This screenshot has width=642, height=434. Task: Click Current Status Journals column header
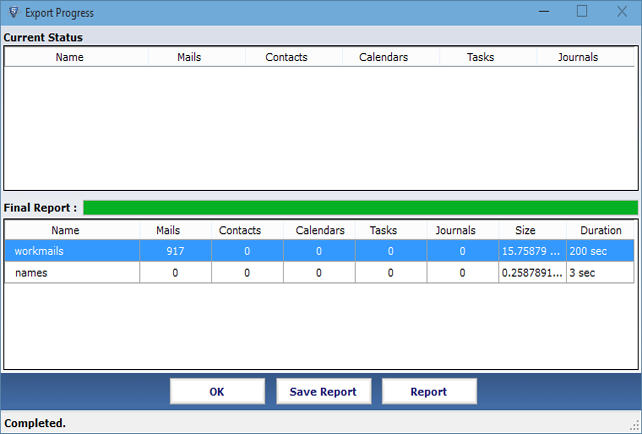(x=585, y=57)
